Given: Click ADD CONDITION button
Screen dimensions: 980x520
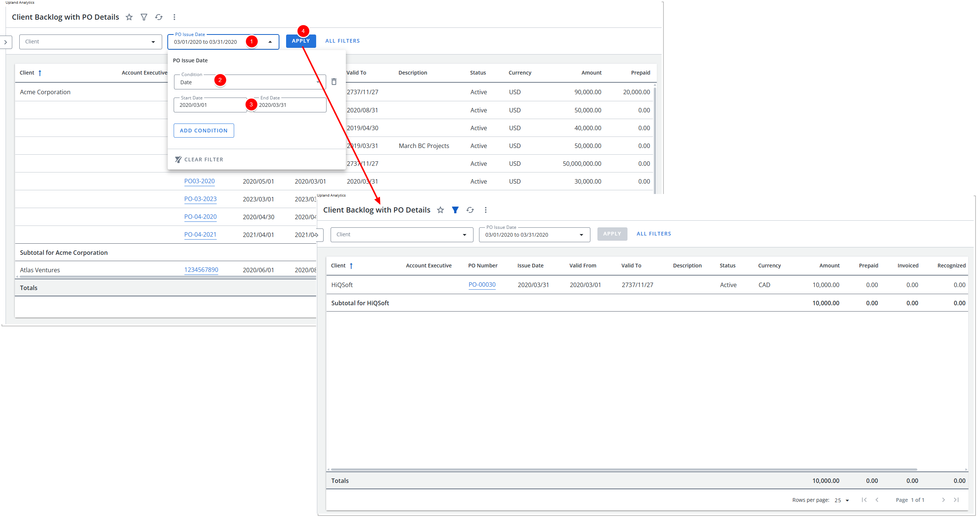Looking at the screenshot, I should pyautogui.click(x=203, y=131).
